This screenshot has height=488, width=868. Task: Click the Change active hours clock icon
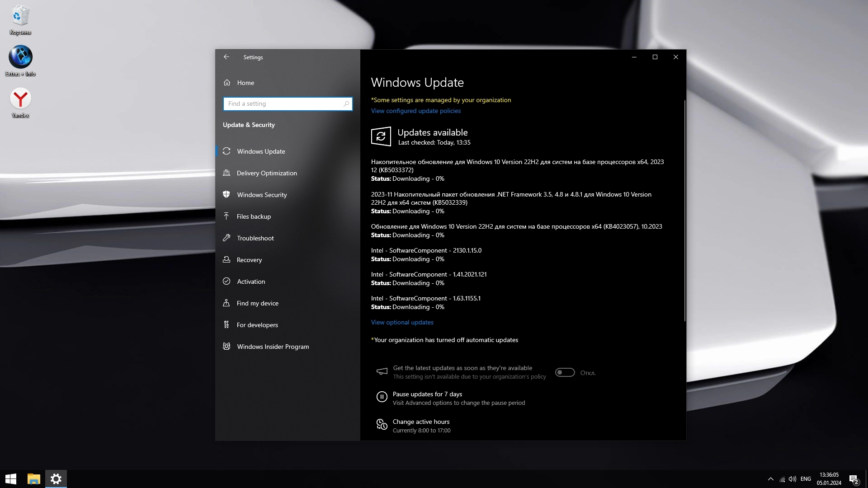[x=382, y=425]
